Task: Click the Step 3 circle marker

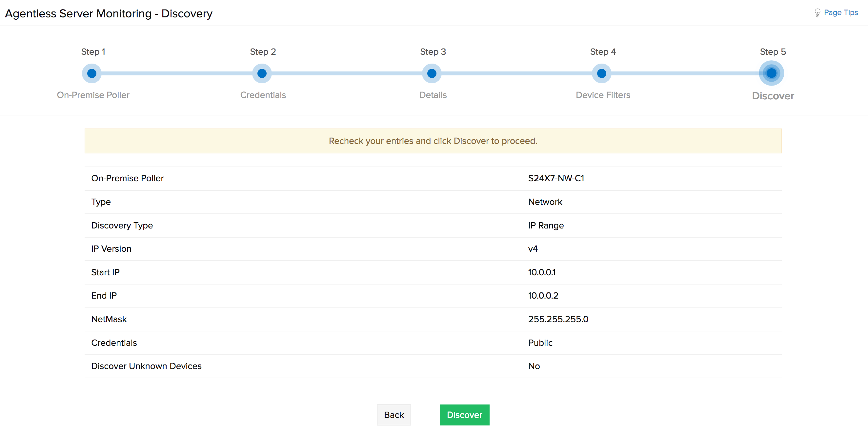Action: coord(432,73)
